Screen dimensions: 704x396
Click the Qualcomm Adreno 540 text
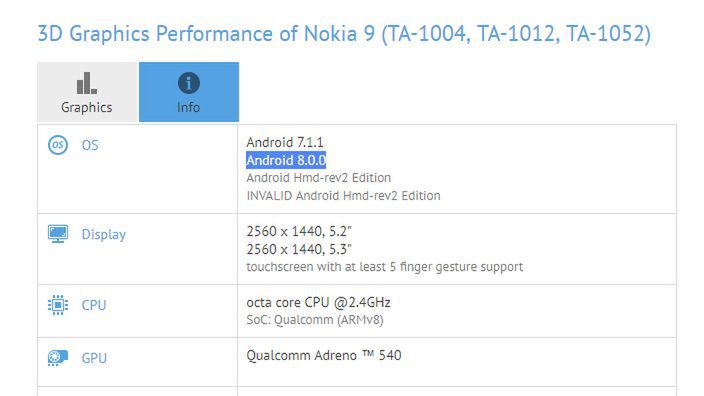click(324, 356)
